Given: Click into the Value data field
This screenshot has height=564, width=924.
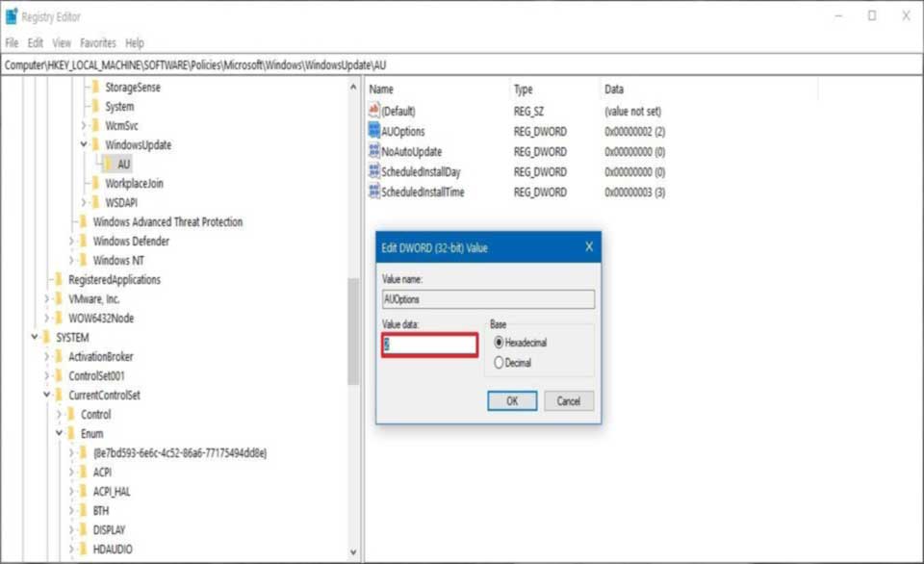Looking at the screenshot, I should coord(429,345).
